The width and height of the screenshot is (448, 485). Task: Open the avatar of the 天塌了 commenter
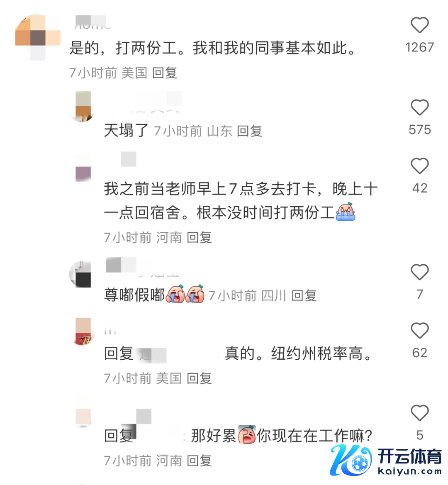pos(83,107)
